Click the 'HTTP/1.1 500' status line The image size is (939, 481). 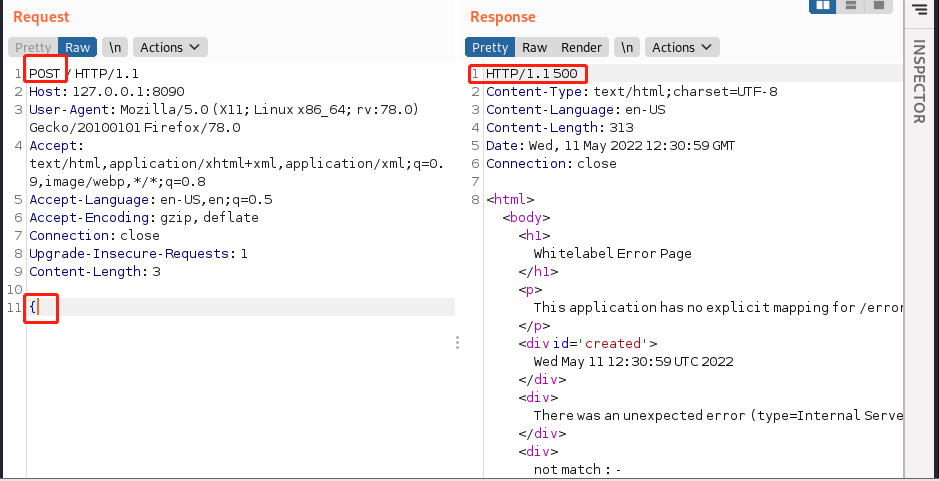(x=532, y=74)
